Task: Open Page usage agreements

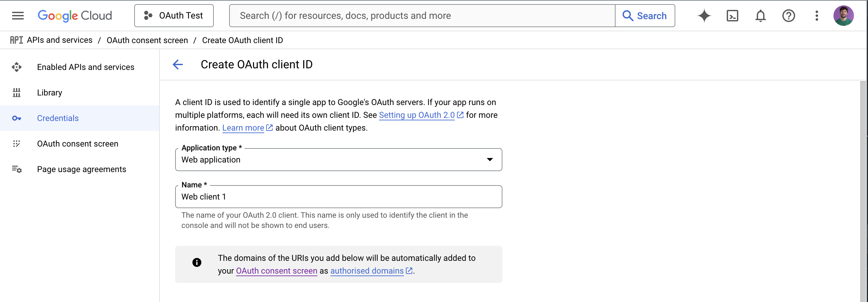Action: tap(80, 169)
